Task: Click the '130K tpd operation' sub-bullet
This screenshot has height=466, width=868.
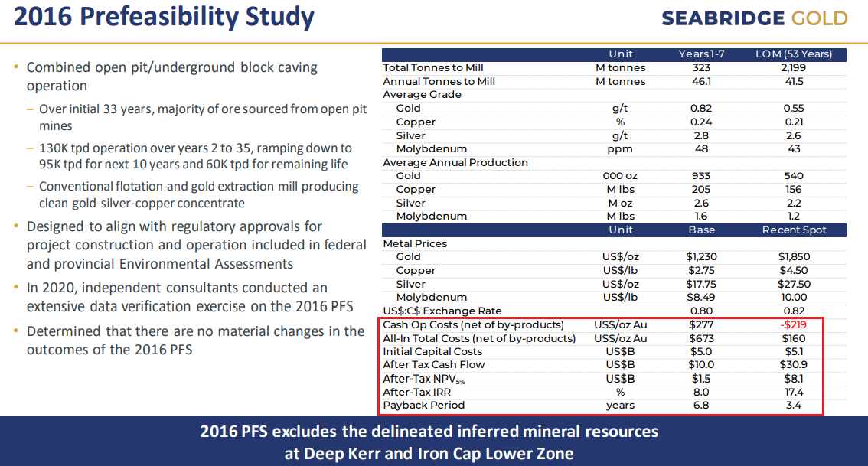Action: click(x=195, y=156)
